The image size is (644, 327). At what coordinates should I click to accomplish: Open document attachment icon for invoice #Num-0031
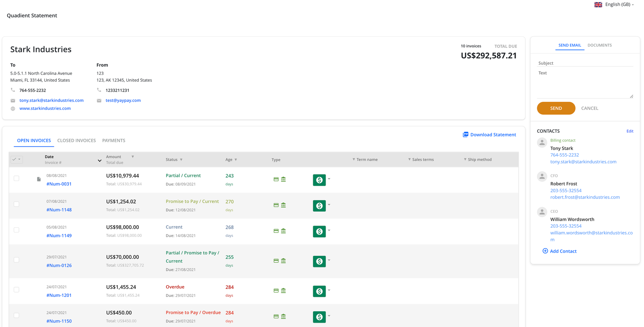39,179
